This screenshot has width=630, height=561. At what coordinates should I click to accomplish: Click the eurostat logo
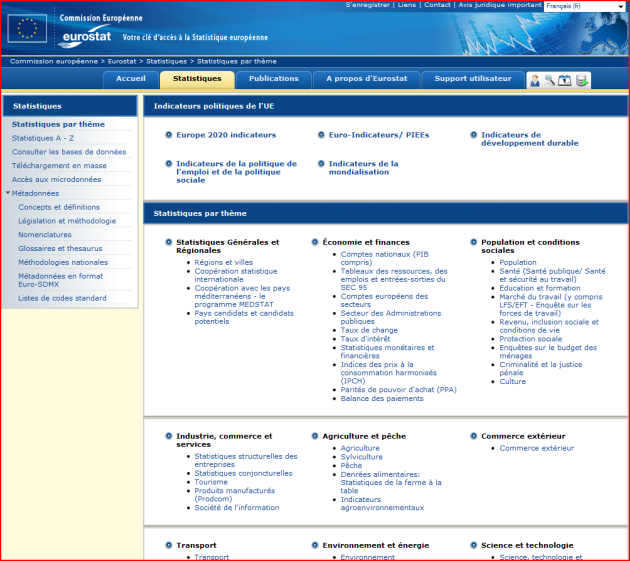click(x=86, y=37)
